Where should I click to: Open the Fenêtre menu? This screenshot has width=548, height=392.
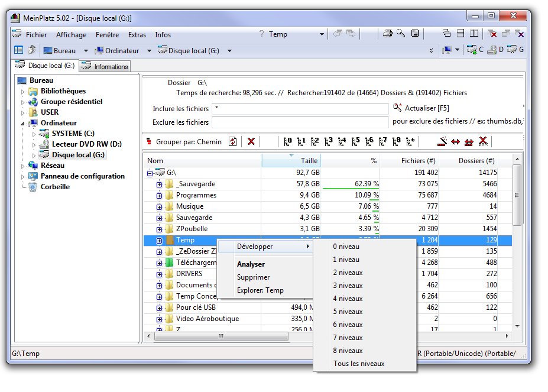click(107, 35)
